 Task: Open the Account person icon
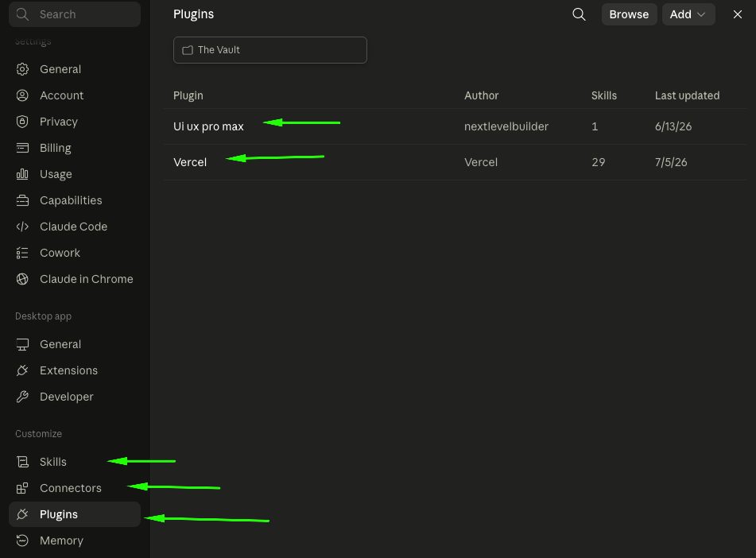(x=22, y=95)
